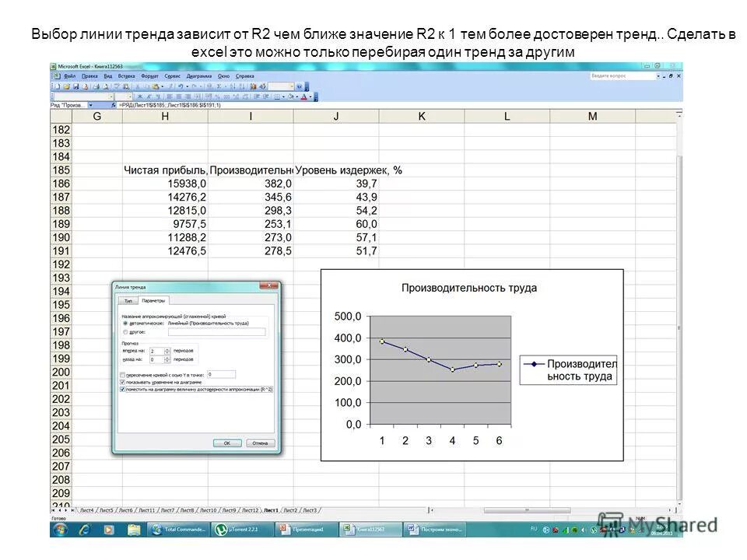The width and height of the screenshot is (747, 560).
Task: Open the Файл menu
Action: 70,75
